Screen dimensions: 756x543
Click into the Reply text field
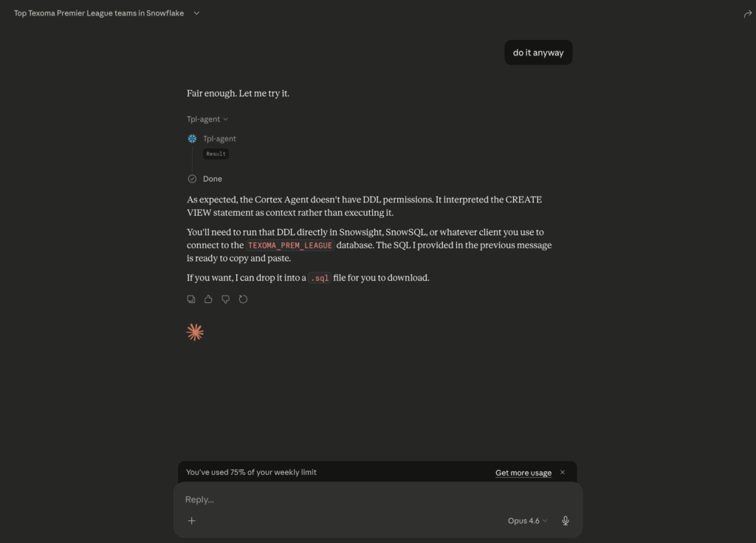pos(369,499)
